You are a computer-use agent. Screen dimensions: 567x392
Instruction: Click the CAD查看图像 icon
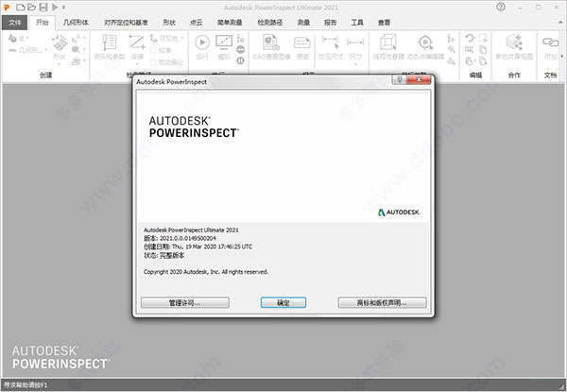pos(271,43)
